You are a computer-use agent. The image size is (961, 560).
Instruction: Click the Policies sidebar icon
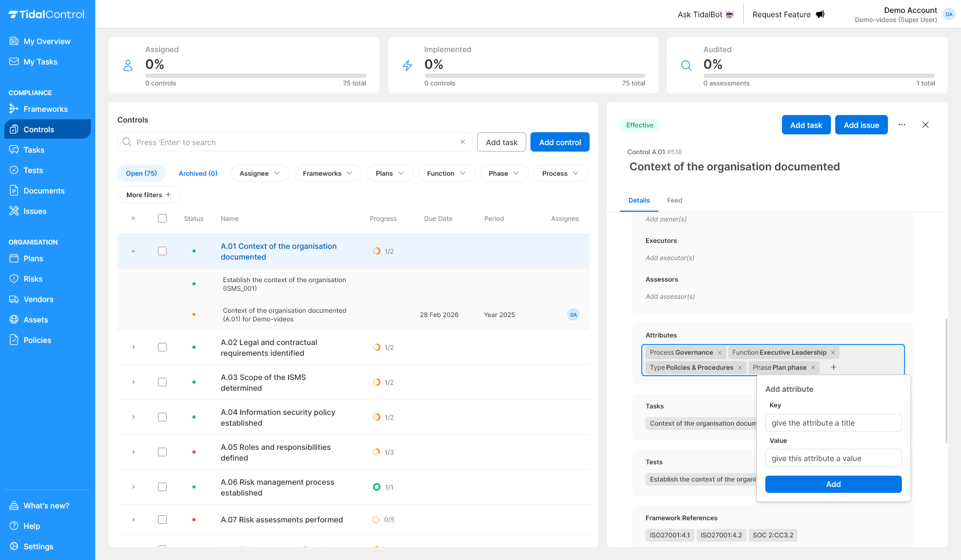(x=15, y=340)
